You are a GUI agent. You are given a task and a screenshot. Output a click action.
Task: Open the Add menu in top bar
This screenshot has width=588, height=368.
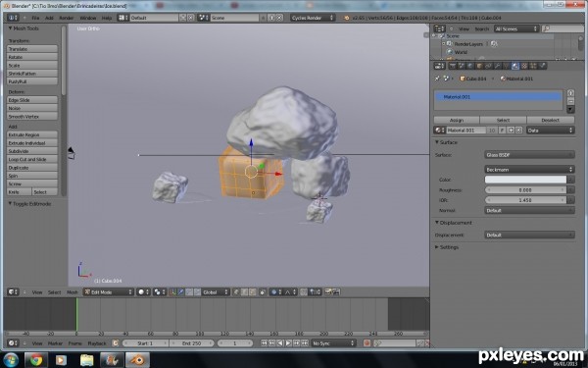49,18
